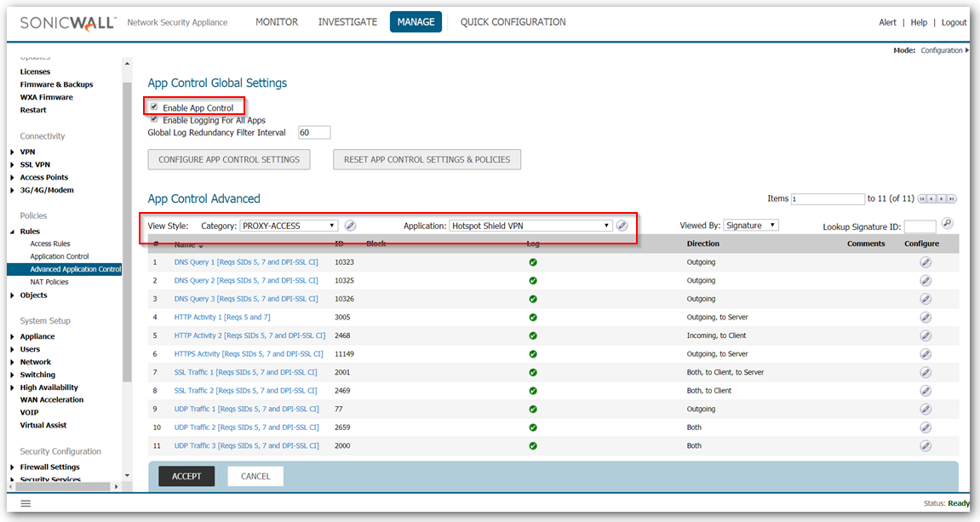Click the Lookup Signature ID search icon

[948, 223]
